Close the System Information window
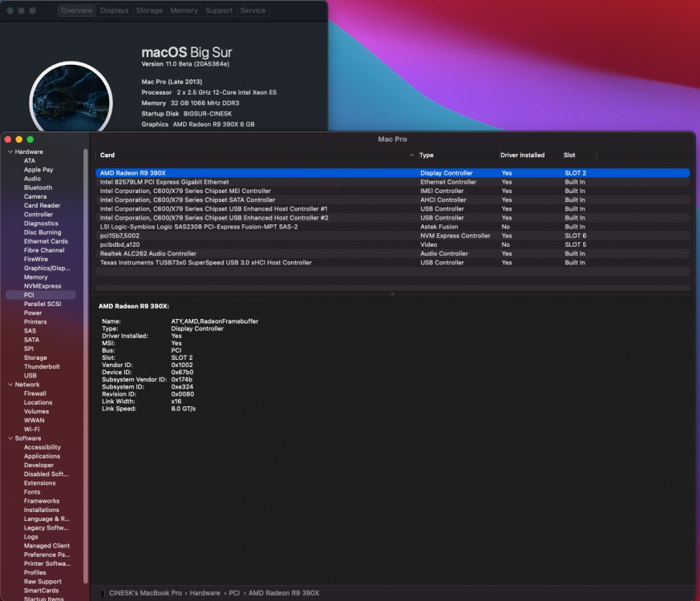 [8, 139]
